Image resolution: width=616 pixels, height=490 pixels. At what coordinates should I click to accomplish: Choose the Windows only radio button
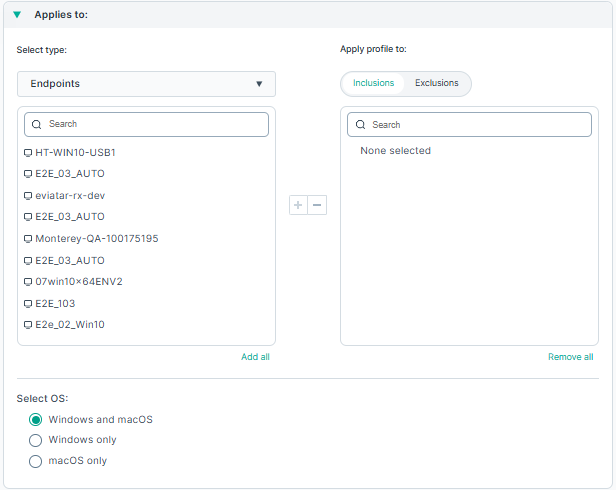click(36, 440)
